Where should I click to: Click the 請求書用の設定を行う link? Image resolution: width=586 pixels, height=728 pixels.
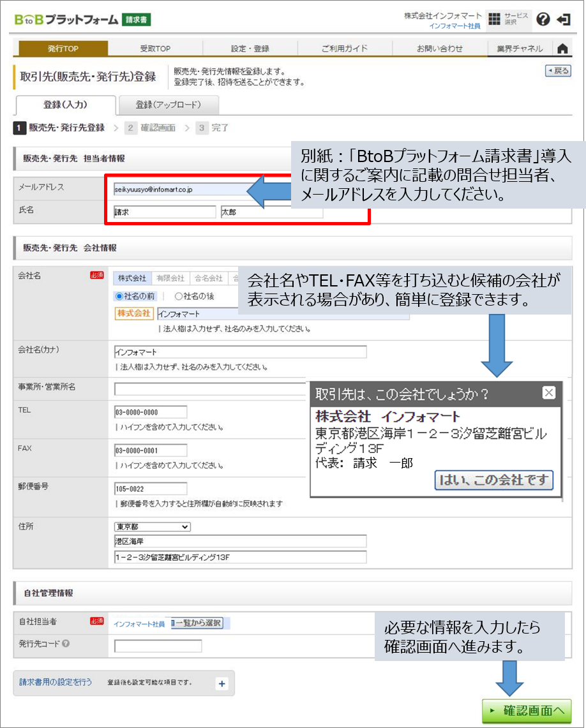[x=56, y=682]
